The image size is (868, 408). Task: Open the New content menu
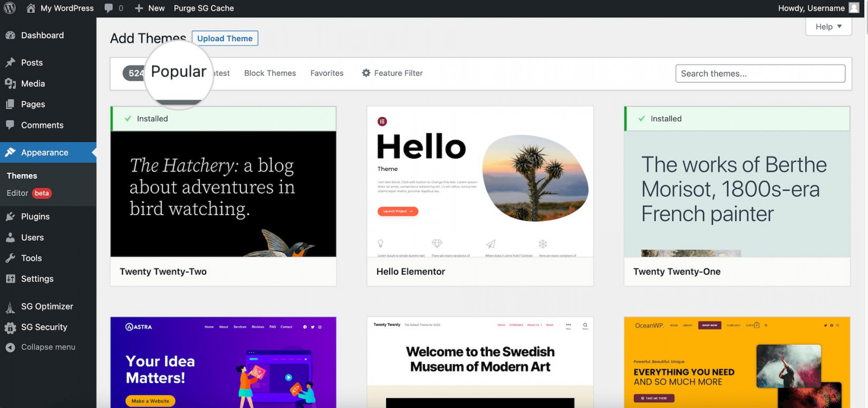(150, 8)
